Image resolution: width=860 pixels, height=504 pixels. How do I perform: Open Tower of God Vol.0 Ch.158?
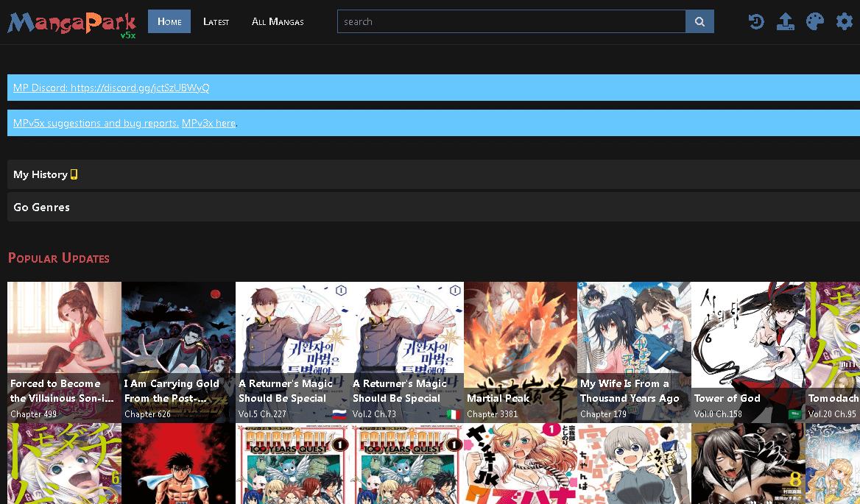pyautogui.click(x=718, y=414)
